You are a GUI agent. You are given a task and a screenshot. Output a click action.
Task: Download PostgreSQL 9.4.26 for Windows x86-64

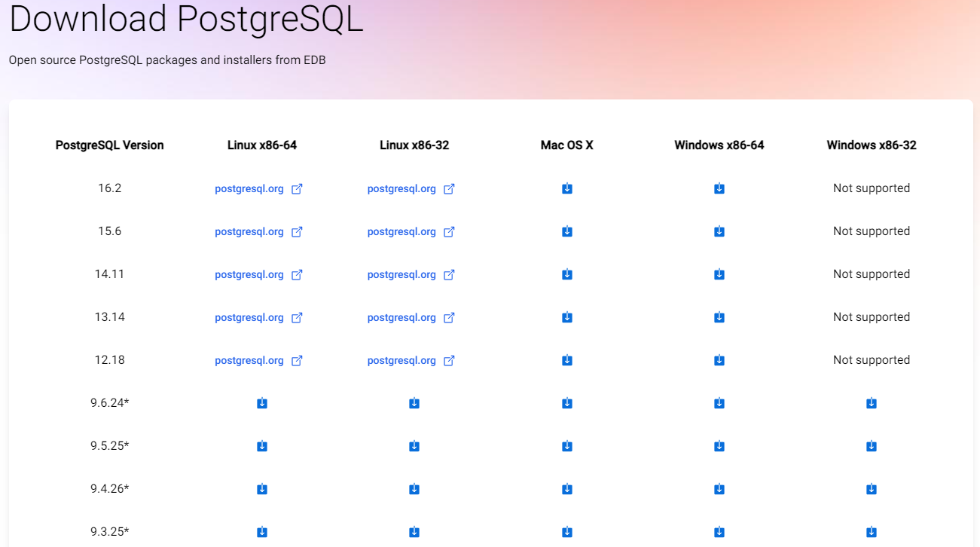(x=719, y=489)
